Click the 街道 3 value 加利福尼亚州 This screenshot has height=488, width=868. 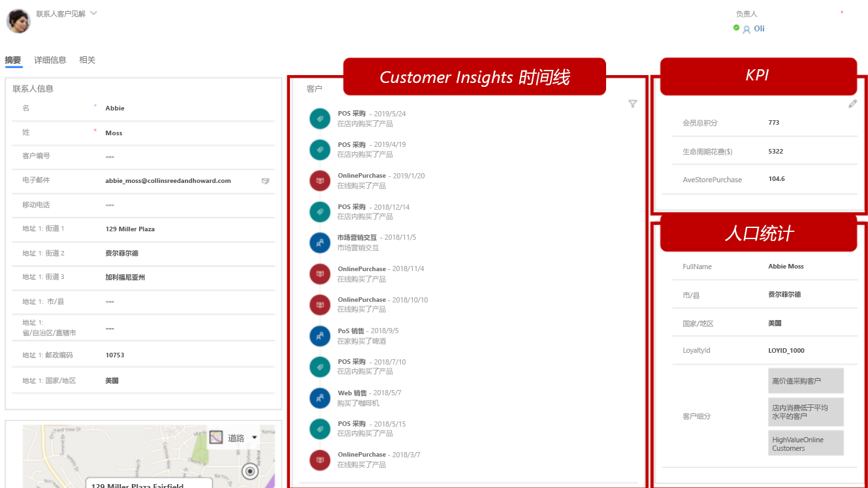[125, 278]
